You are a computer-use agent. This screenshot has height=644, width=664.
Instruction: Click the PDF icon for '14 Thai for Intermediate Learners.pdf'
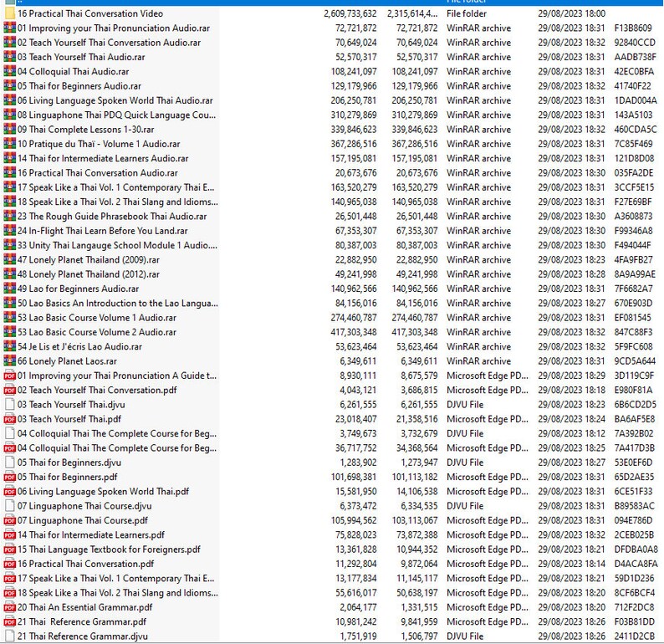pyautogui.click(x=10, y=534)
